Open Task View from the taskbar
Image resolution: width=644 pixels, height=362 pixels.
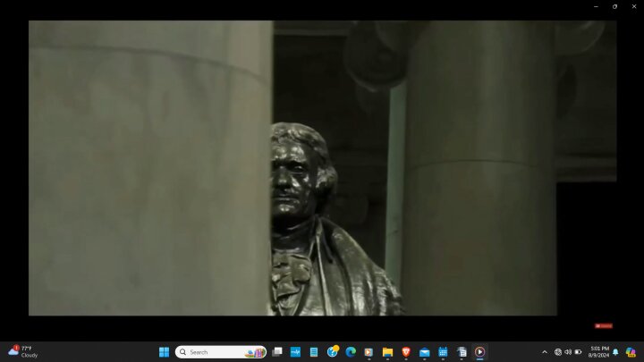pyautogui.click(x=277, y=352)
